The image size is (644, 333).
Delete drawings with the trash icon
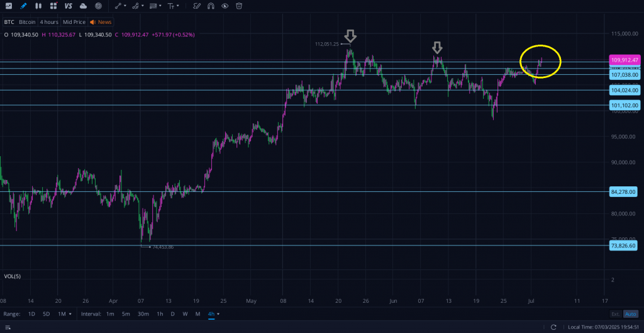[239, 6]
